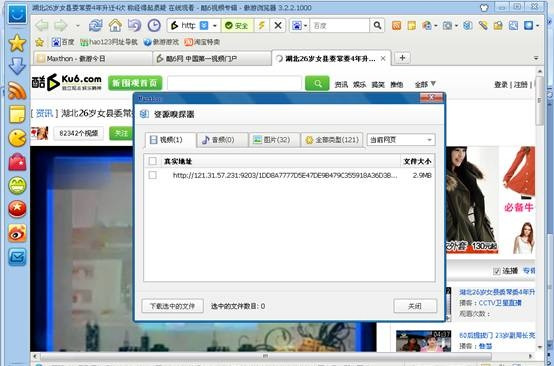The width and height of the screenshot is (554, 366).
Task: Open the 当前网页 scope dropdown
Action: click(x=401, y=140)
